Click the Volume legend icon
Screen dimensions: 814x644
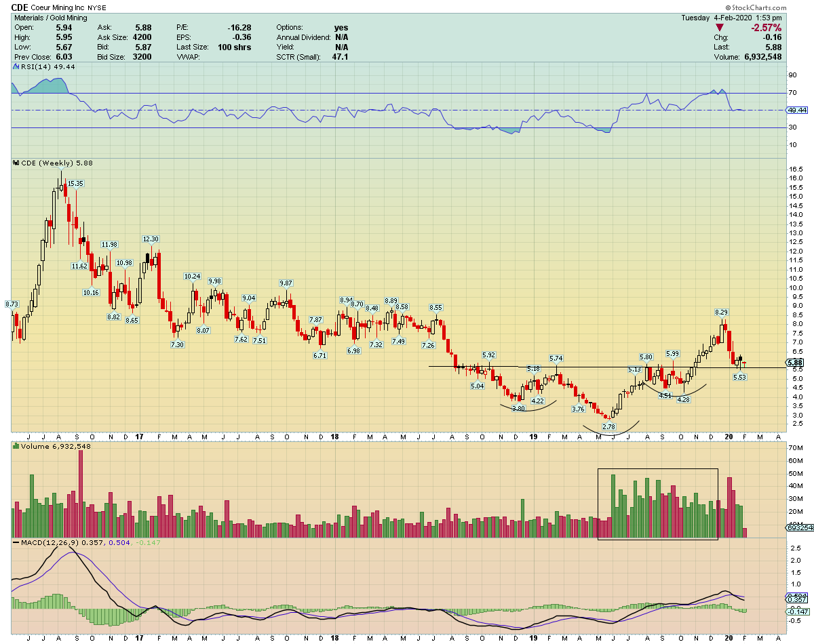click(x=16, y=447)
